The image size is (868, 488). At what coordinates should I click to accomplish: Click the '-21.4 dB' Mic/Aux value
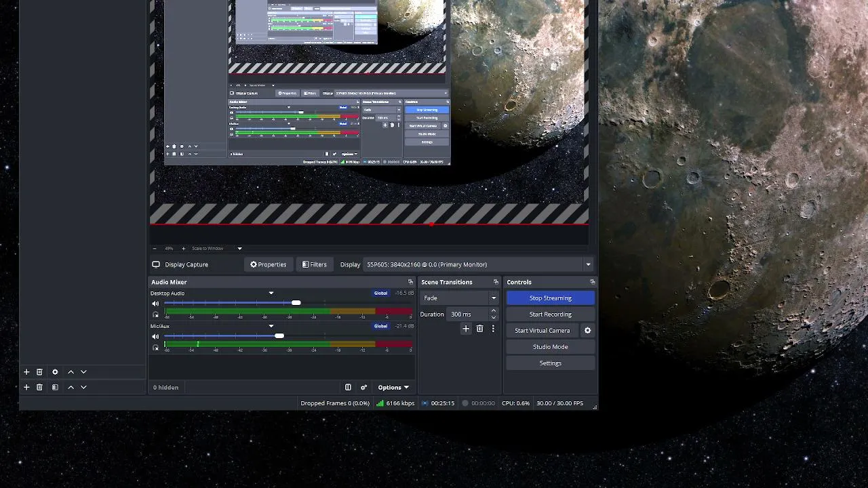point(404,326)
